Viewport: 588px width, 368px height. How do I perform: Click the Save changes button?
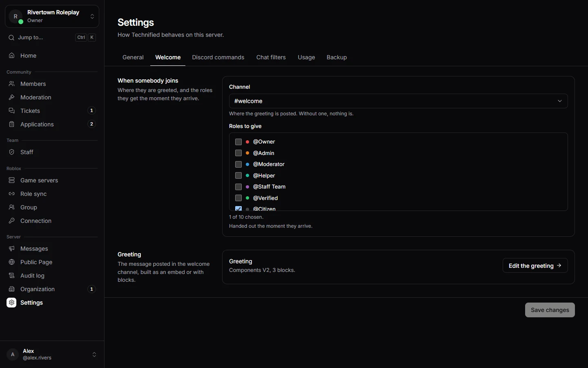pos(550,310)
